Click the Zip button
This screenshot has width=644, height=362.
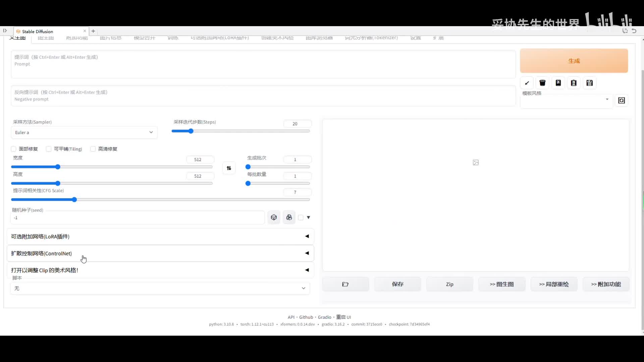[x=449, y=284]
